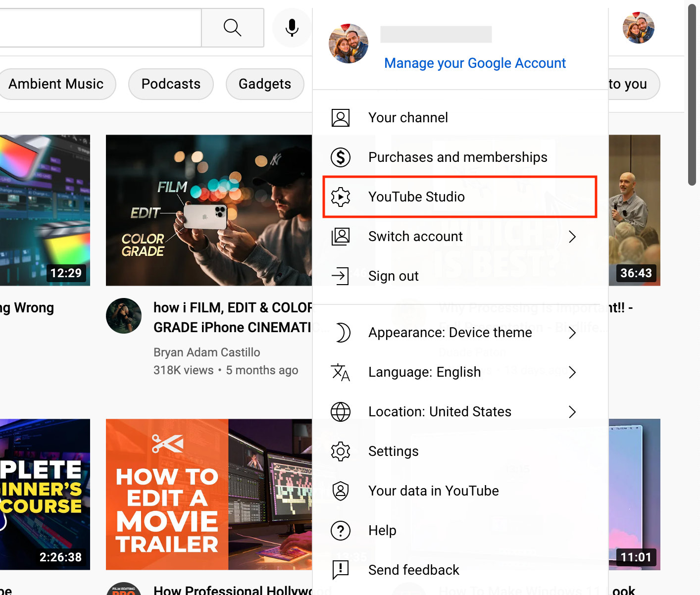Click the Your data shield icon
Image resolution: width=700 pixels, height=595 pixels.
pos(341,491)
